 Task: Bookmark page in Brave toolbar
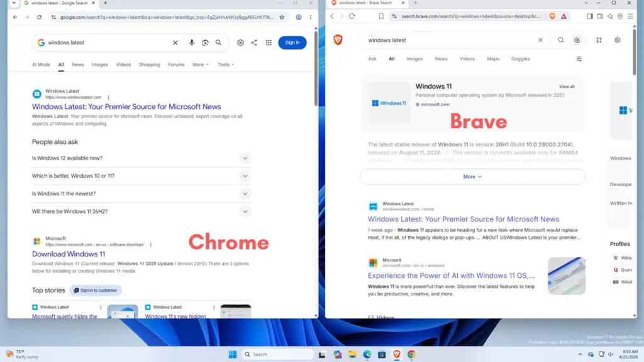pos(381,16)
